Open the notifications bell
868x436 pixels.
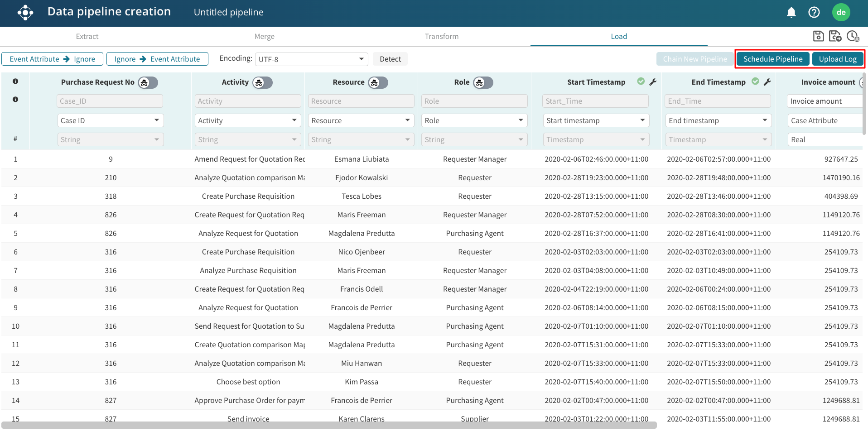tap(791, 12)
